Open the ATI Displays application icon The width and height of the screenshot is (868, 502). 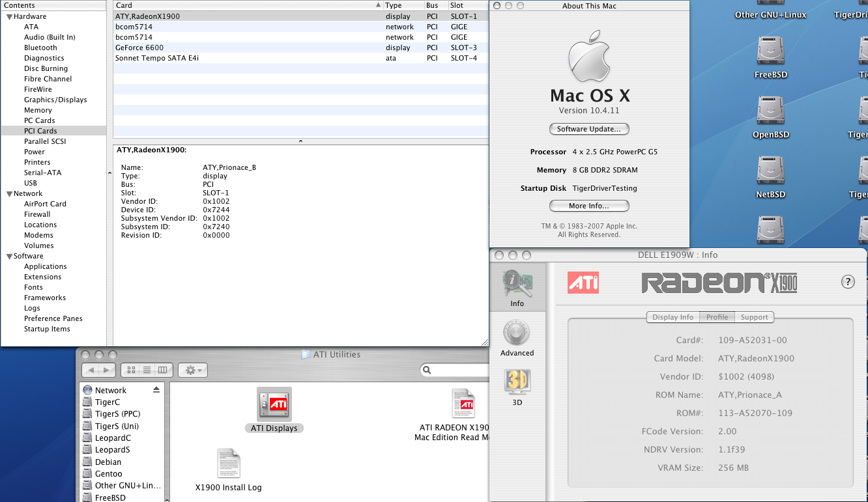[274, 404]
